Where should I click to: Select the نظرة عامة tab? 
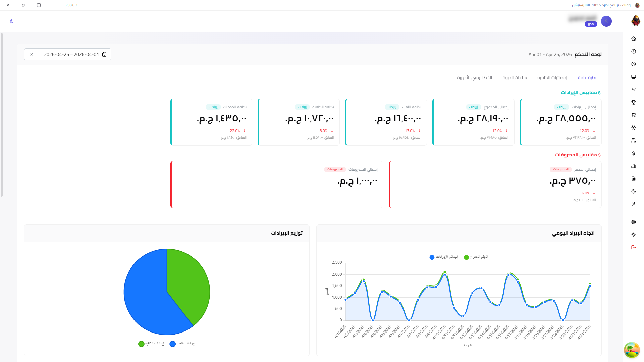point(587,78)
